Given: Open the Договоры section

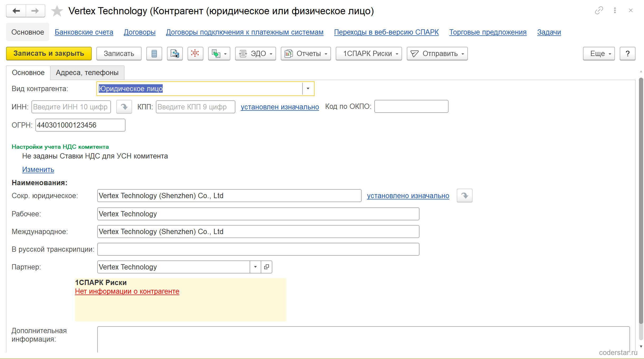Looking at the screenshot, I should point(140,32).
